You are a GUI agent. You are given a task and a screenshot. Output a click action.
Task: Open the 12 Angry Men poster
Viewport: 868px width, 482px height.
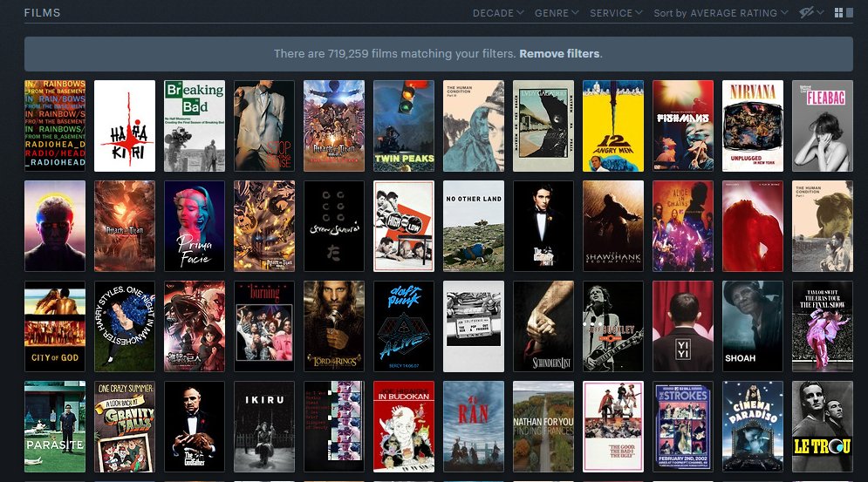pyautogui.click(x=612, y=126)
